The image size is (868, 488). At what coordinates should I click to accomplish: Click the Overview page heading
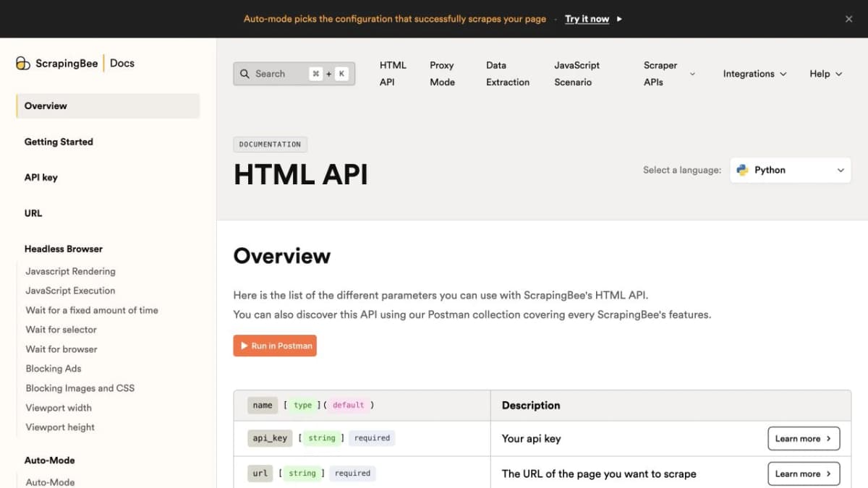coord(282,256)
